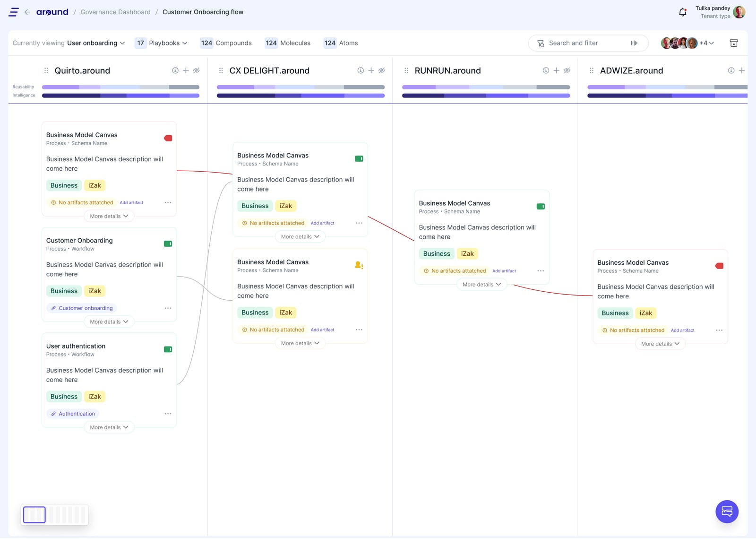Image resolution: width=756 pixels, height=539 pixels.
Task: Open options menu on ADWIZE Business Model card
Action: 719,330
